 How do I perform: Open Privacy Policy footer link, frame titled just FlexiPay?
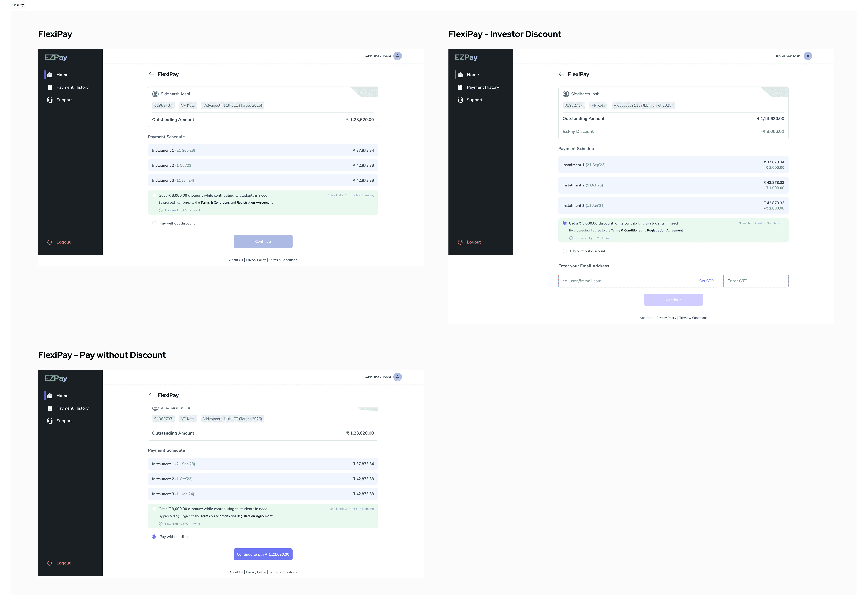tap(256, 260)
